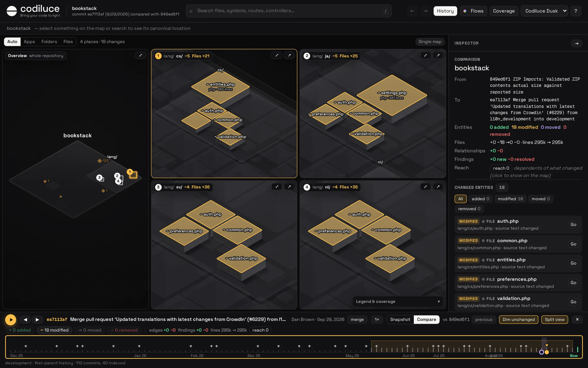This screenshot has width=588, height=368.
Task: Open lang/sv/ panel in new view
Action: pyautogui.click(x=289, y=187)
